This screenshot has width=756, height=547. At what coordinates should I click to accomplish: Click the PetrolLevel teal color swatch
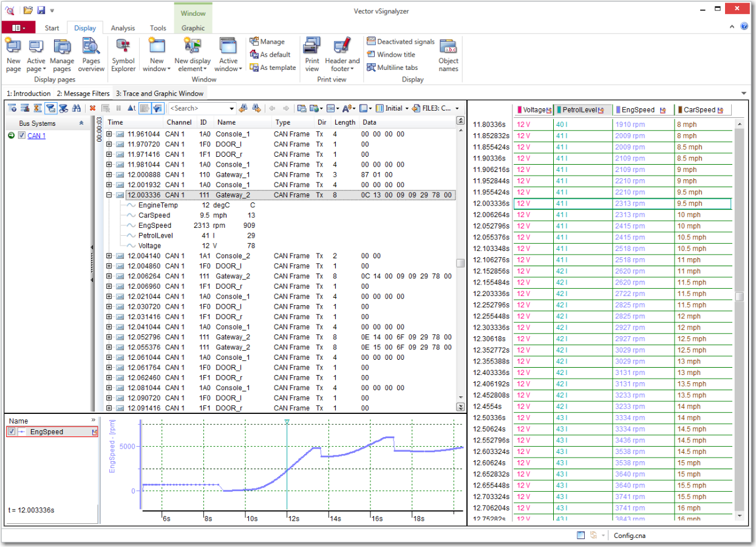pyautogui.click(x=559, y=110)
